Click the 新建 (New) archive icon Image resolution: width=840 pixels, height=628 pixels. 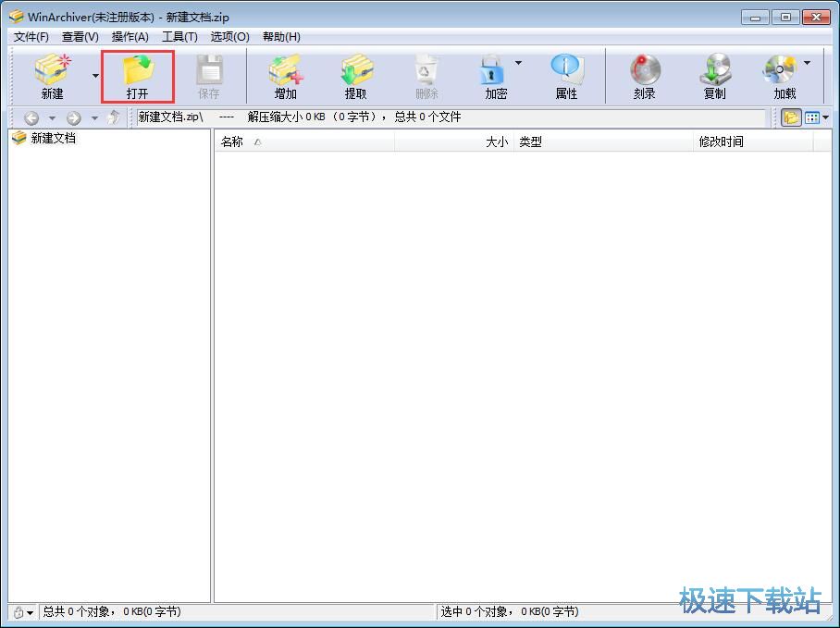[52, 76]
